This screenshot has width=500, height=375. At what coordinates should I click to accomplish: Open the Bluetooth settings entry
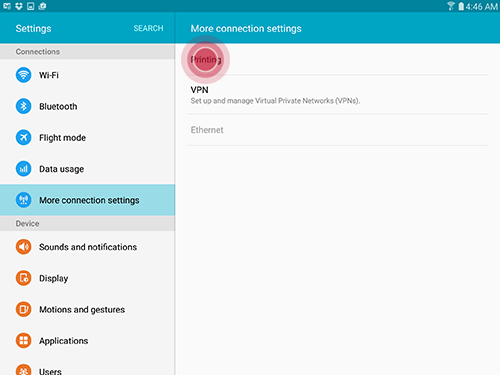tap(87, 106)
